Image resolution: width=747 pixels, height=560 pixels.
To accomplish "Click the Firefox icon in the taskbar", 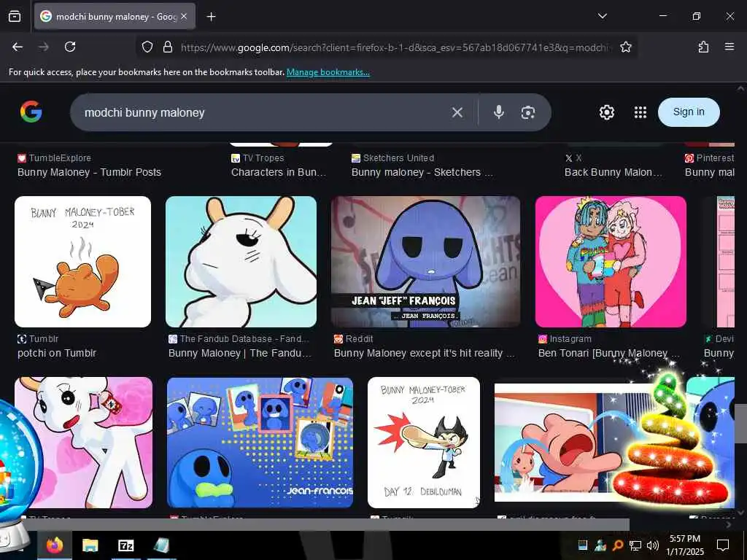I will tap(55, 545).
